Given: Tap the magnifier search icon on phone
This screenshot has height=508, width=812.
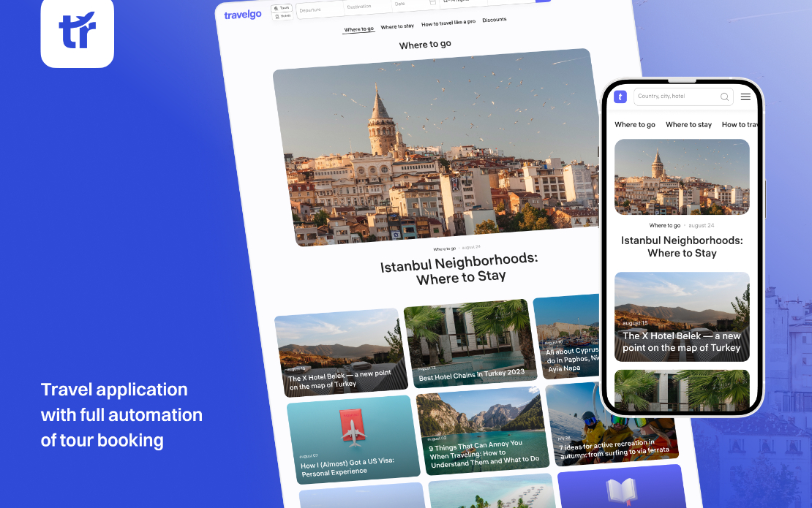Looking at the screenshot, I should pyautogui.click(x=724, y=96).
